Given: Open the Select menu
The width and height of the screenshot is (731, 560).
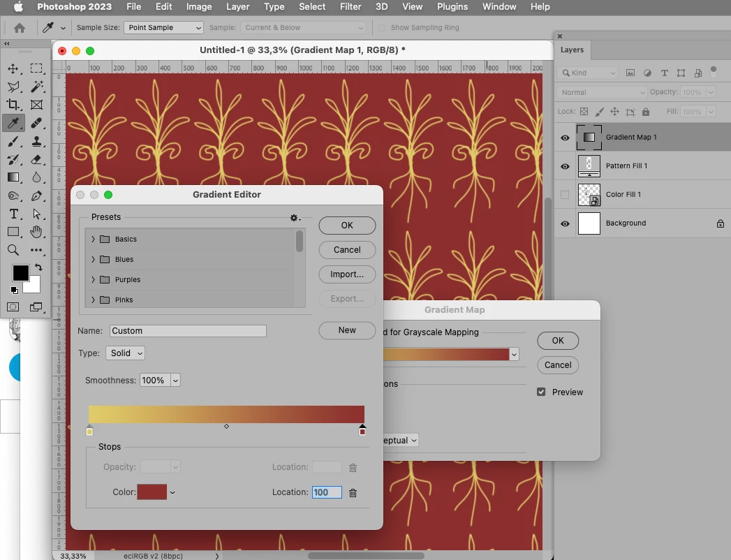Looking at the screenshot, I should pos(312,6).
